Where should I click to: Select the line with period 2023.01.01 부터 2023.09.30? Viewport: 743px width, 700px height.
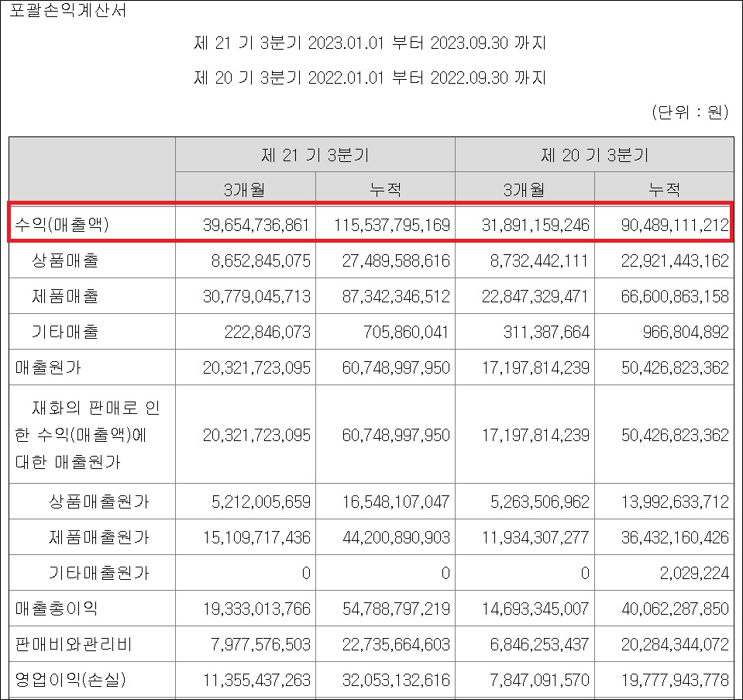370,43
